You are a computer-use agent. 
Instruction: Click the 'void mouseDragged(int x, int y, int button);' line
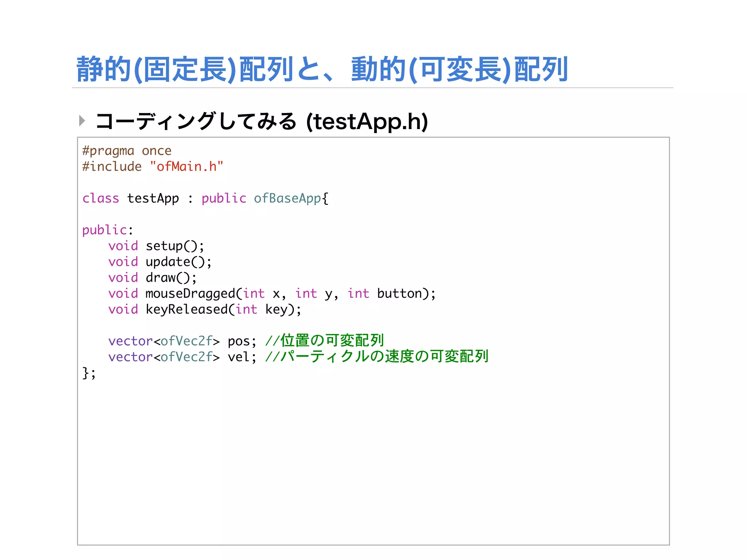[x=272, y=294]
